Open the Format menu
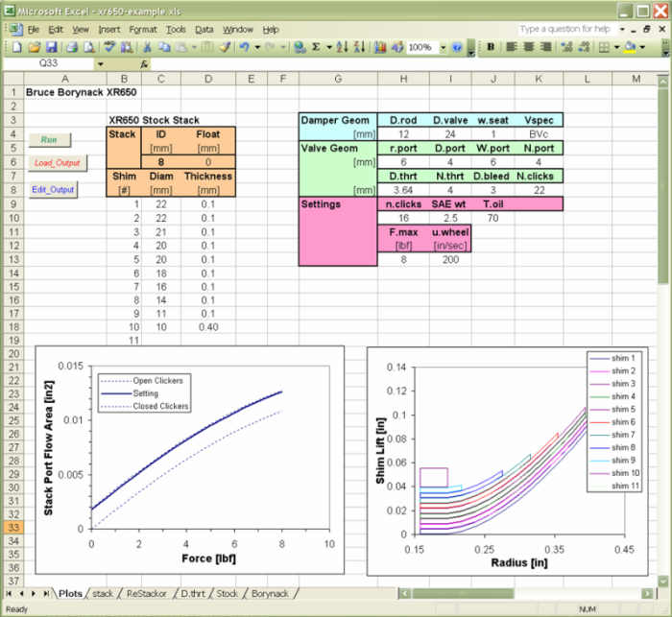The image size is (672, 617). [143, 30]
